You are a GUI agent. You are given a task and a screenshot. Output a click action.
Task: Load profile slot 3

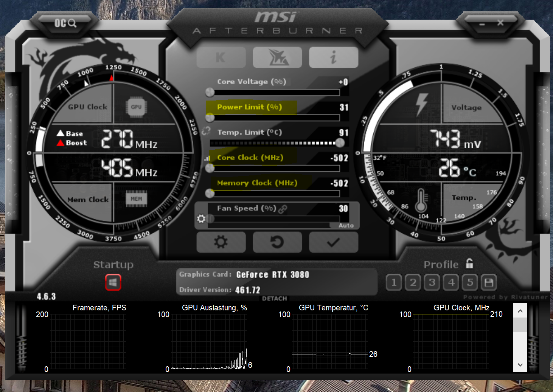[x=432, y=282]
